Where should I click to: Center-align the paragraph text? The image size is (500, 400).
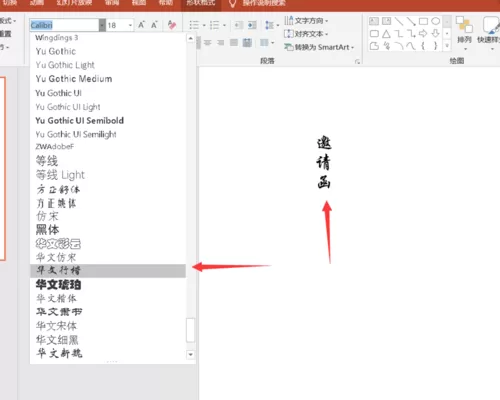click(208, 43)
